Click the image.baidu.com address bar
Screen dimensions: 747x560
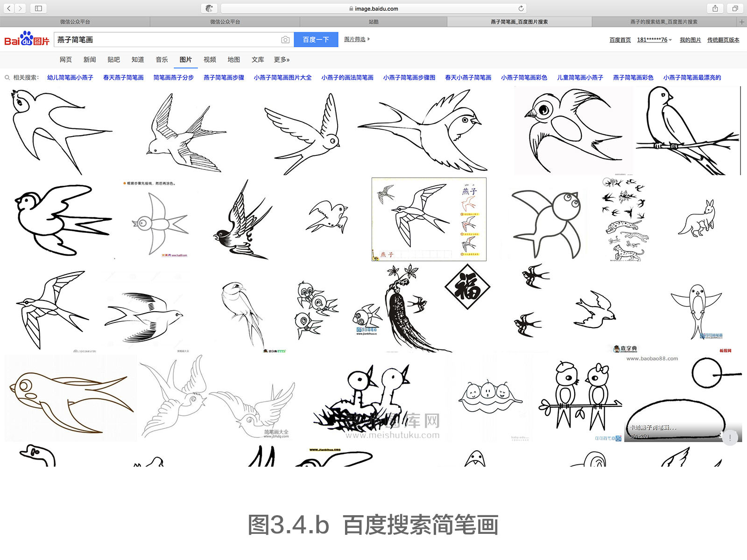coord(373,8)
